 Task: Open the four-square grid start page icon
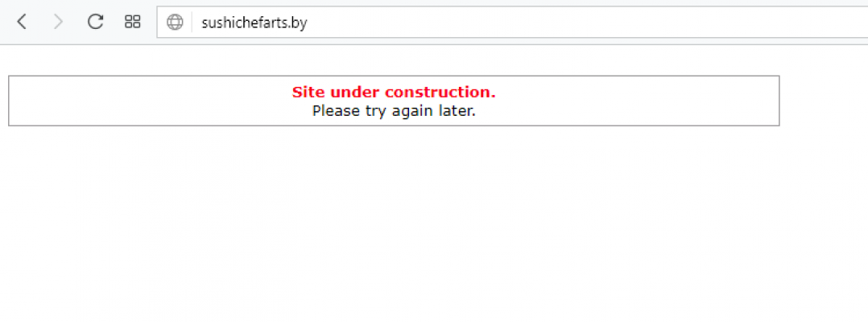(132, 22)
